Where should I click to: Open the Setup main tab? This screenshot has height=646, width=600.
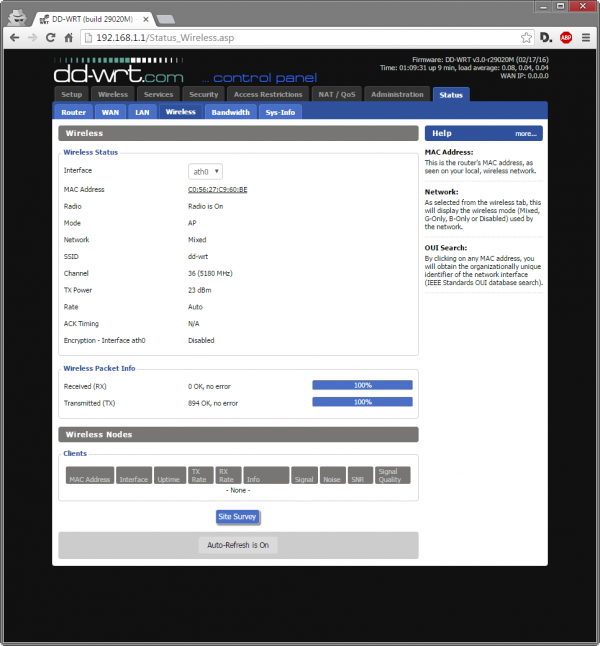71,94
